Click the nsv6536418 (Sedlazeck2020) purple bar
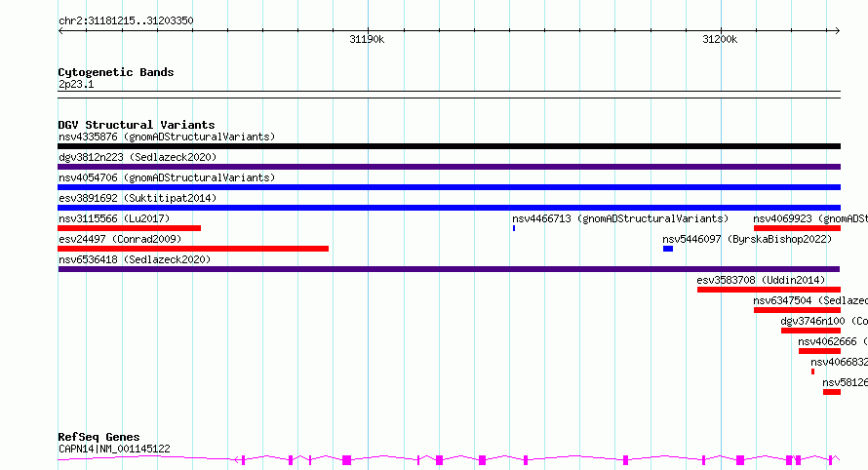The image size is (868, 470). click(449, 269)
